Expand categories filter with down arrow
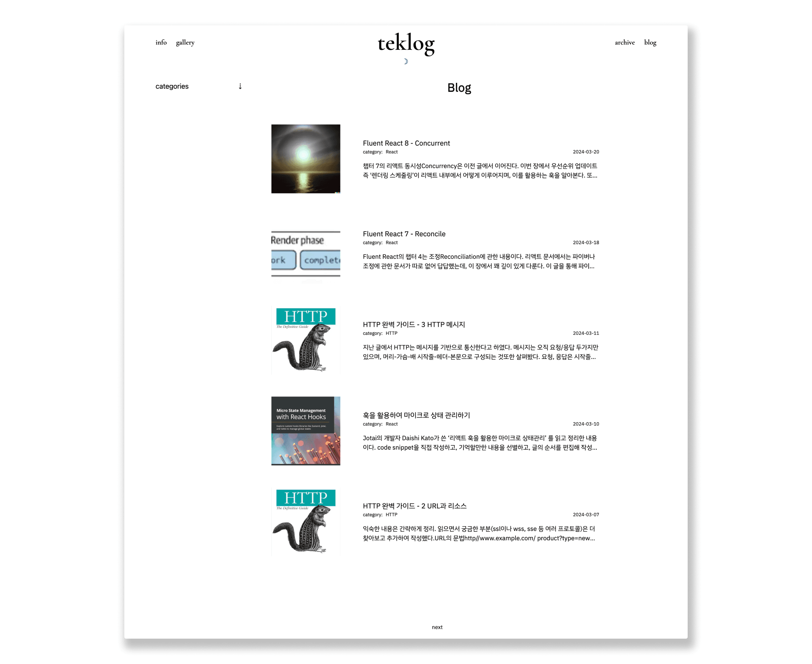Viewport: 812px width, 664px height. point(240,86)
